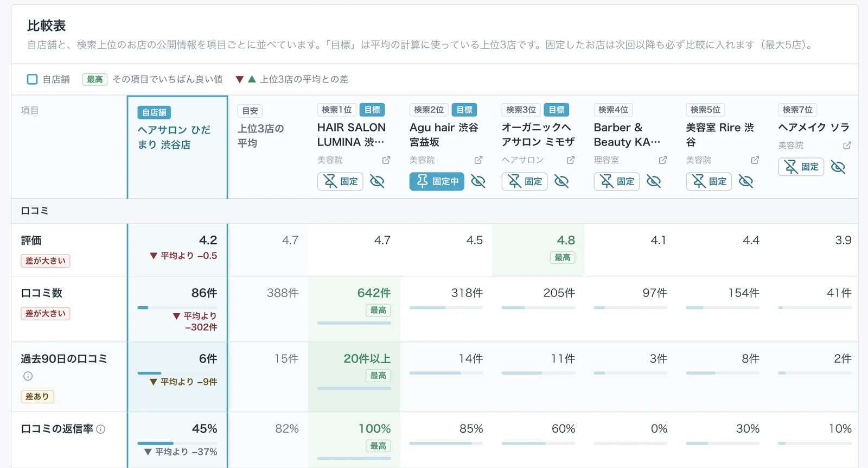Click the 自店舗 legend swatch

pyautogui.click(x=33, y=79)
